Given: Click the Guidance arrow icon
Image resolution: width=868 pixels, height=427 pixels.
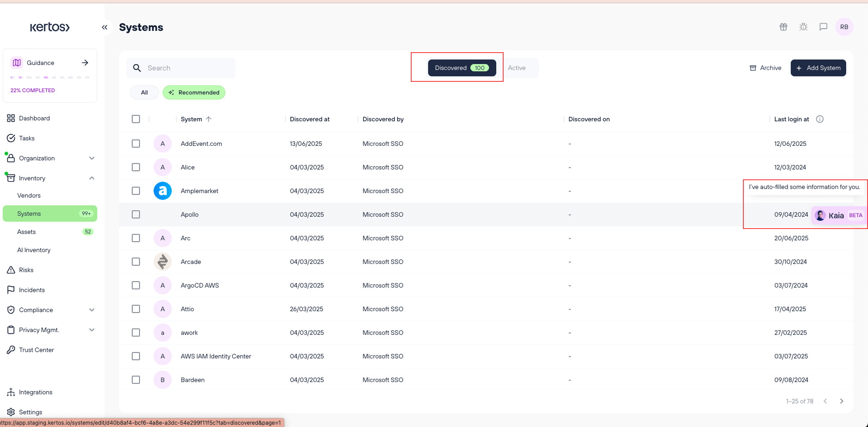Looking at the screenshot, I should coord(85,63).
